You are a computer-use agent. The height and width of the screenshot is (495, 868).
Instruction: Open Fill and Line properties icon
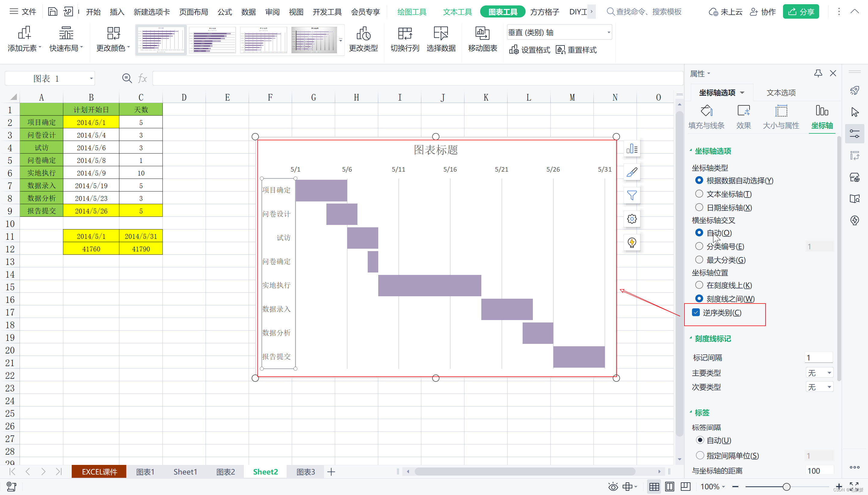(x=706, y=111)
